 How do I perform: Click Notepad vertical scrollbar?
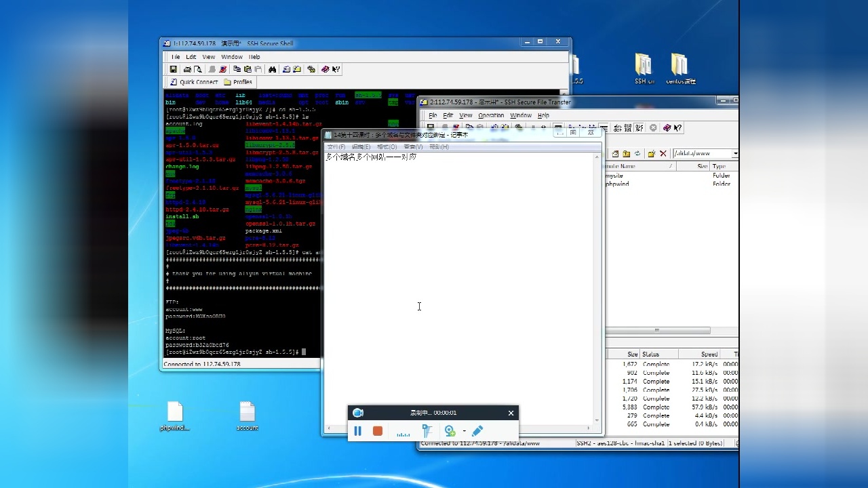tap(597, 288)
